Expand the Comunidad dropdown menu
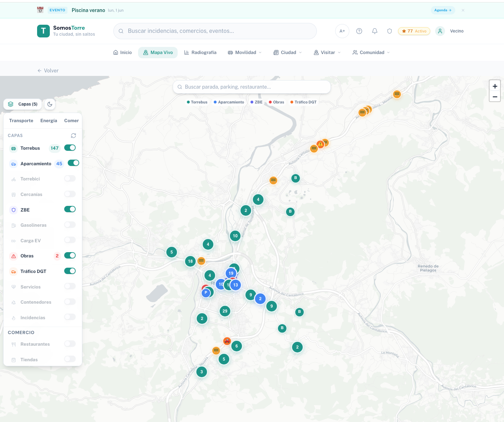This screenshot has height=422, width=504. click(371, 53)
